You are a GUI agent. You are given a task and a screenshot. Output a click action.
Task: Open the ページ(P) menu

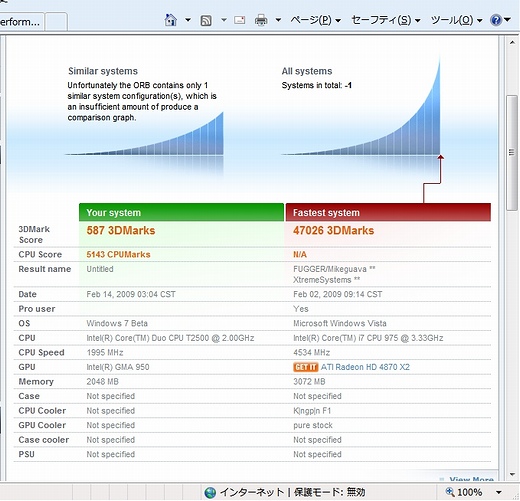[x=315, y=20]
